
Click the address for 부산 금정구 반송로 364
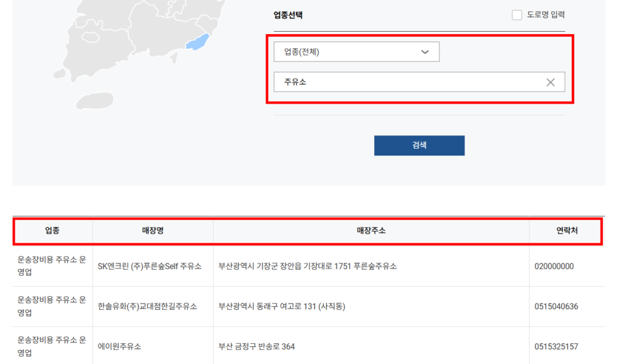(x=256, y=346)
